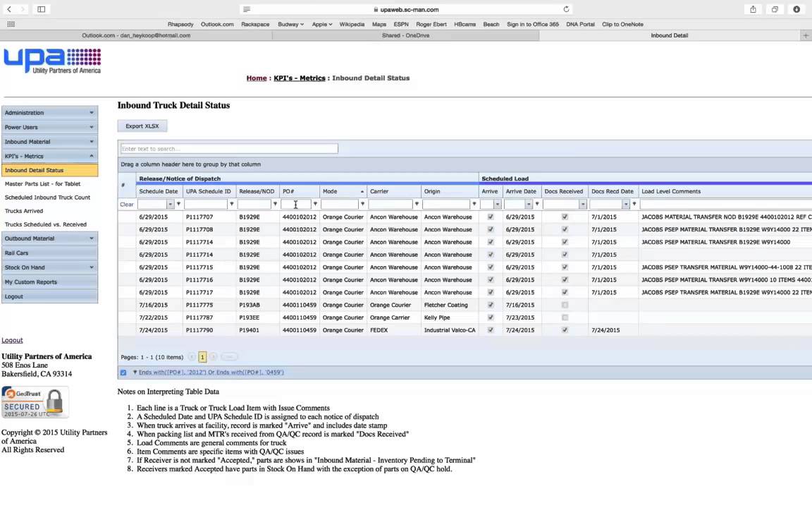Toggle Docs Received checkbox for P1117790
This screenshot has width=812, height=508.
[565, 330]
